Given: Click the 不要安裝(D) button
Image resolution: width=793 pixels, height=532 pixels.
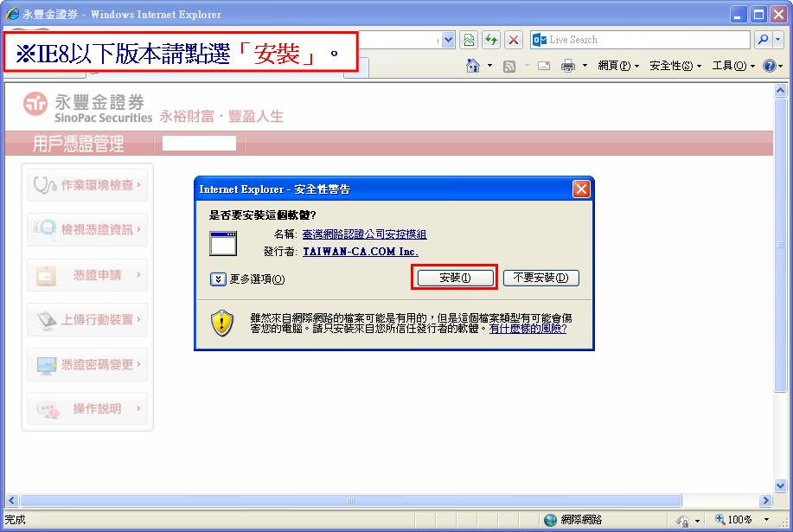Looking at the screenshot, I should tap(540, 278).
